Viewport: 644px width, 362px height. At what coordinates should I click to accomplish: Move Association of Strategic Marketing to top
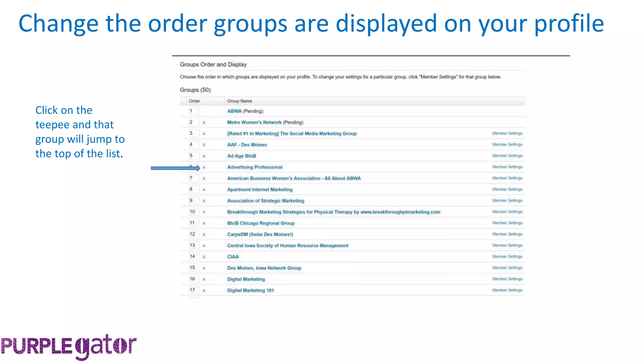tap(204, 201)
